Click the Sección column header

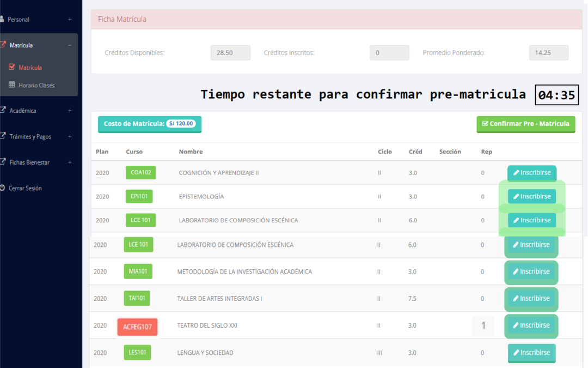coord(450,152)
